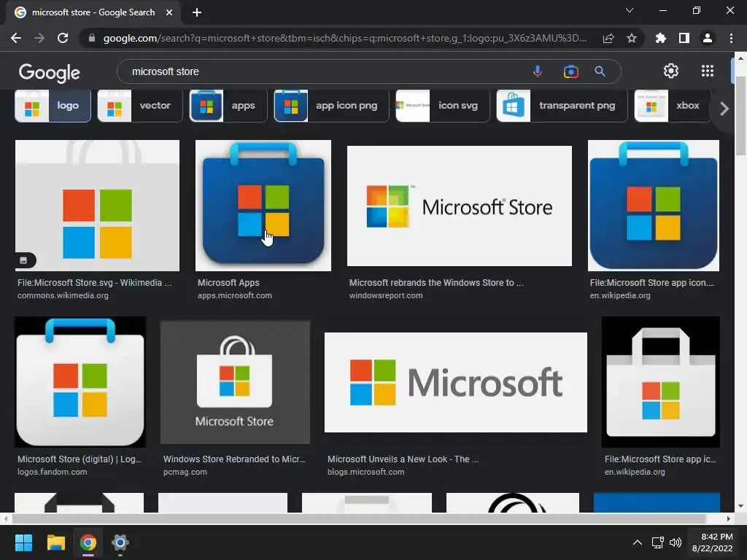Open the Microsoft Apps blue bag image
This screenshot has width=747, height=560.
tap(263, 206)
